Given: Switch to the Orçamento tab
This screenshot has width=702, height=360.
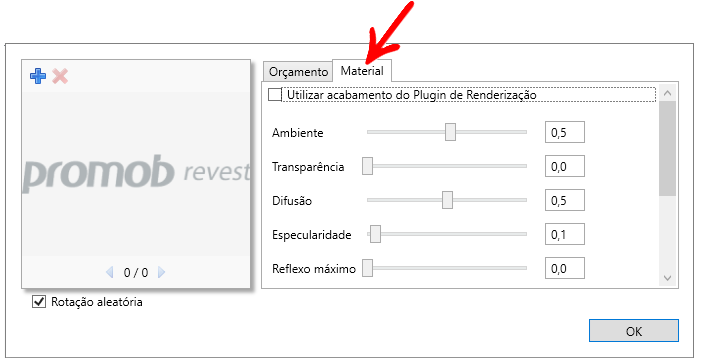Looking at the screenshot, I should pos(298,72).
